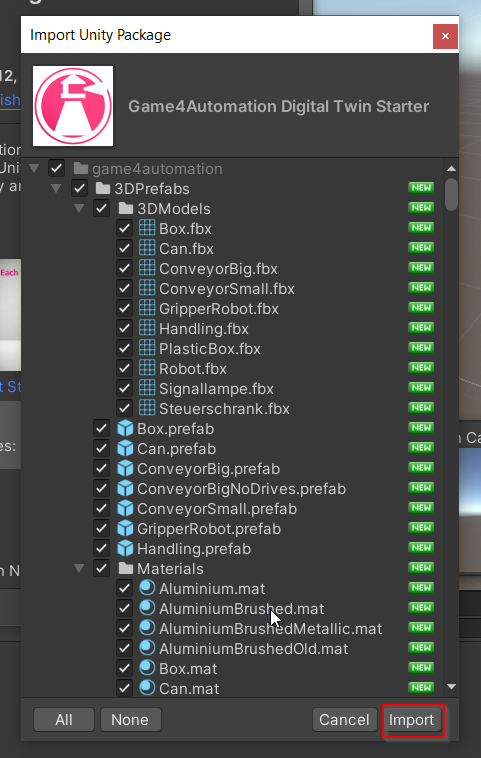The width and height of the screenshot is (481, 758).
Task: Uncheck the Can.prefab checkbox
Action: pos(102,449)
